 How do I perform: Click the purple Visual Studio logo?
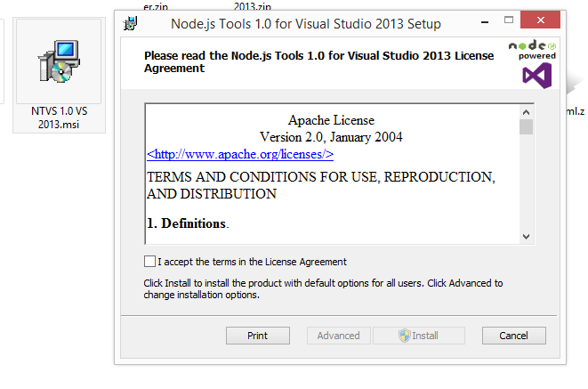[536, 76]
